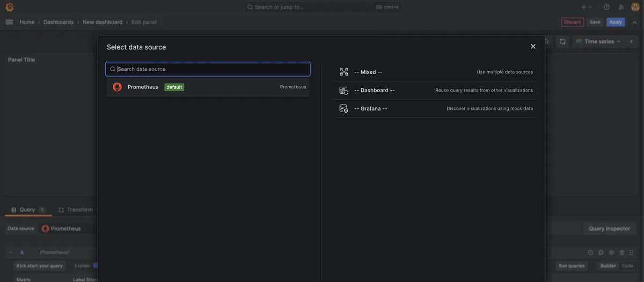Click the query A help icon
Screen dimensions: 644x282
591,253
